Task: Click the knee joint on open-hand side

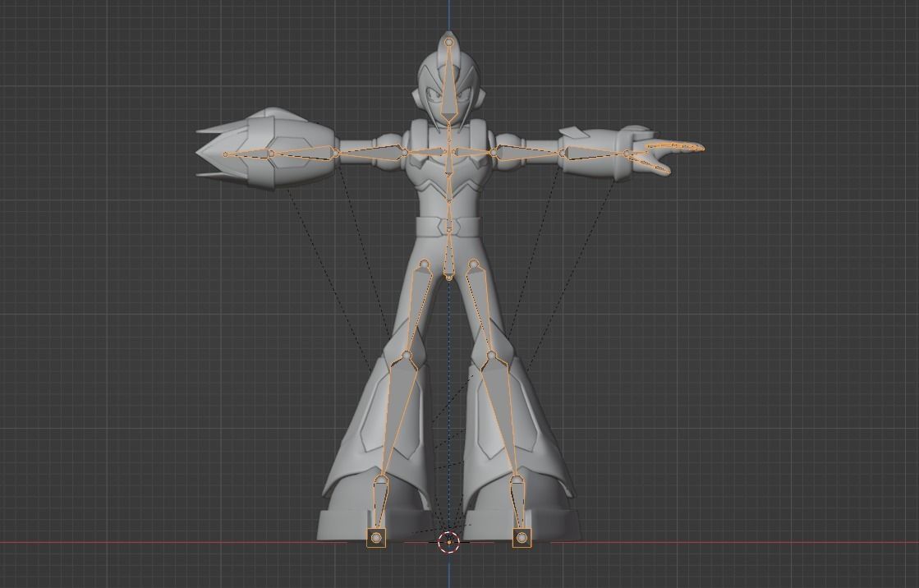Action: coord(491,356)
